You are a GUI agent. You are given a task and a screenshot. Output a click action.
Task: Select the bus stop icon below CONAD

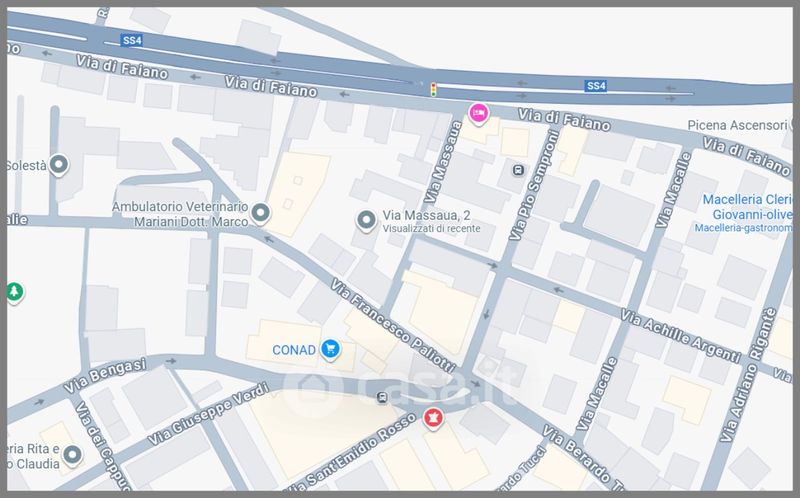(382, 397)
